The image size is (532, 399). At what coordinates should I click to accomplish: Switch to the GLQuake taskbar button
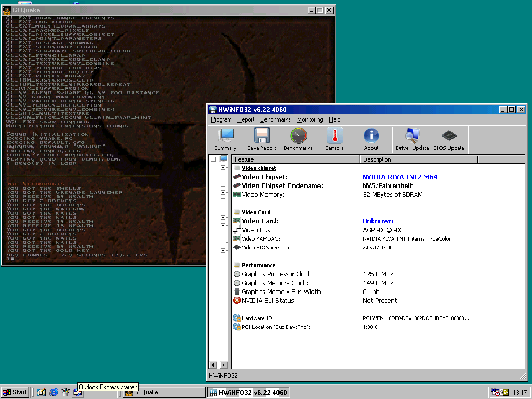163,392
